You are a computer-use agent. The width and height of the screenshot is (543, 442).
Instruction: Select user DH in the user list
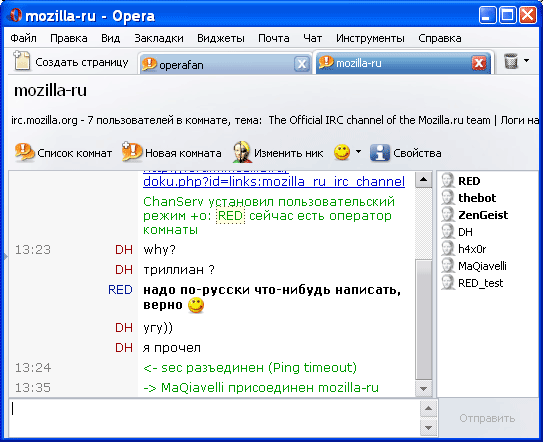(465, 232)
